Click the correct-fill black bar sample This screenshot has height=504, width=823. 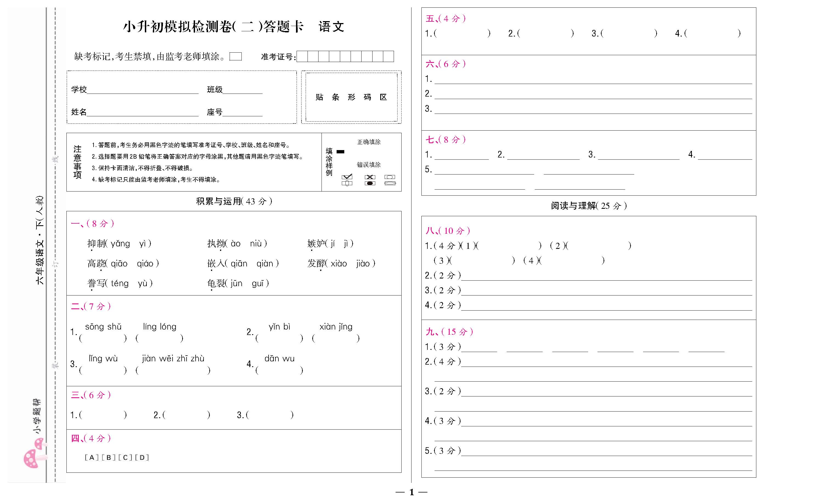(x=340, y=152)
